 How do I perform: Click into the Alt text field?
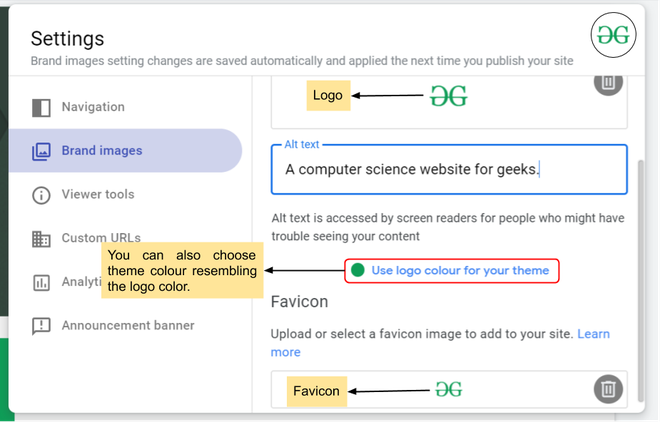[x=449, y=170]
